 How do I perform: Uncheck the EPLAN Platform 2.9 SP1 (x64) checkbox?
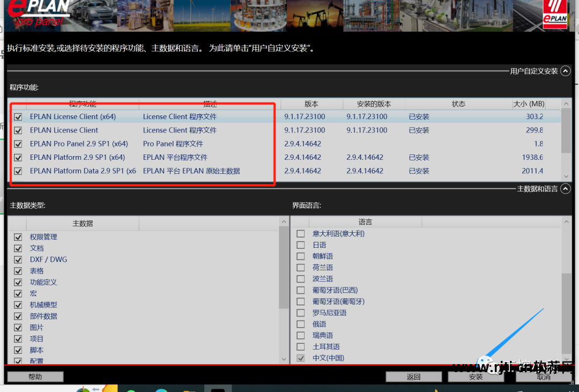click(x=18, y=158)
